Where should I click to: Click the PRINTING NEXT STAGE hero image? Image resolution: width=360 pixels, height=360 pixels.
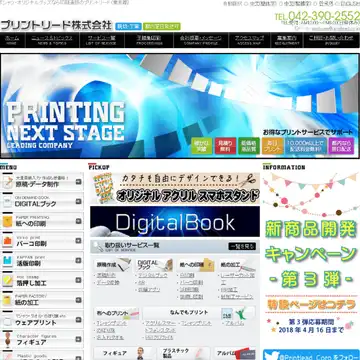pyautogui.click(x=180, y=106)
